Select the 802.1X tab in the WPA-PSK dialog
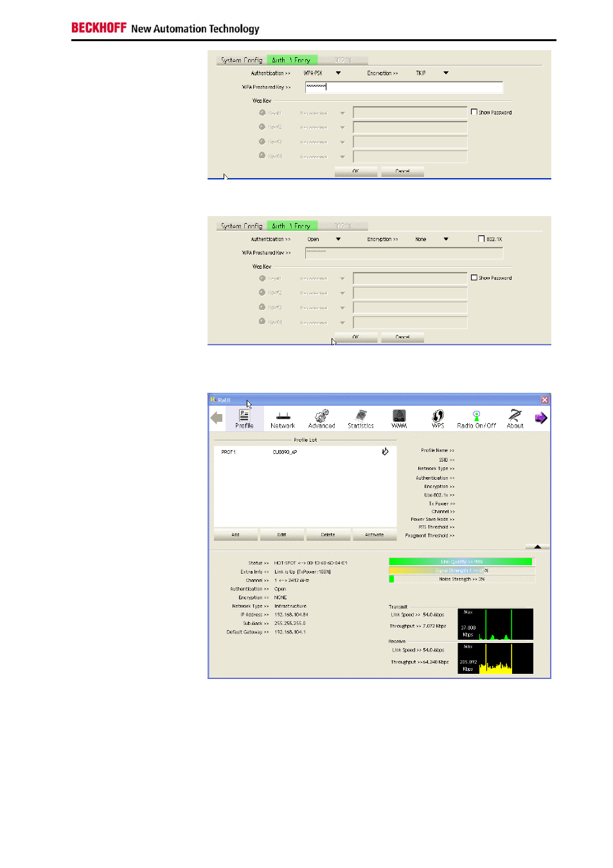This screenshot has height=868, width=613. [x=343, y=60]
